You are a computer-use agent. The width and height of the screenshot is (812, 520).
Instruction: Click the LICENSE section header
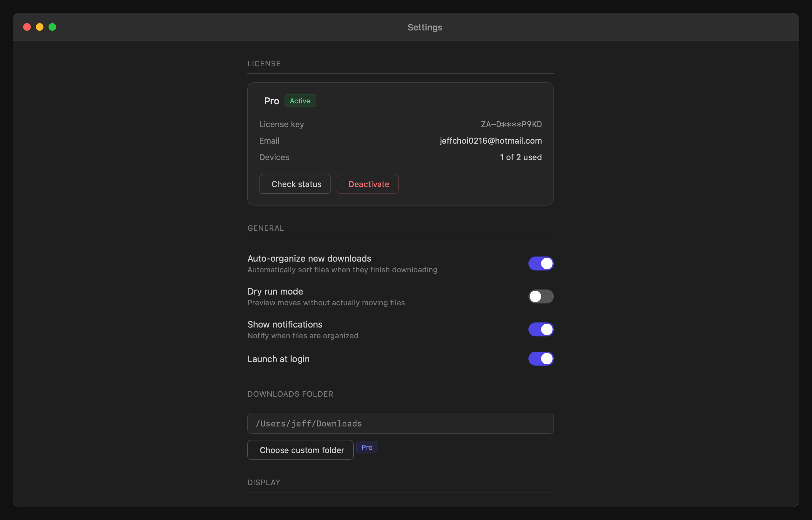pyautogui.click(x=264, y=63)
